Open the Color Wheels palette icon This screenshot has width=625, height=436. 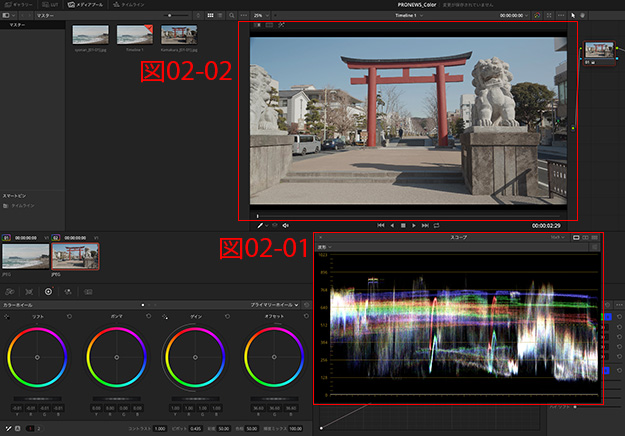(47, 291)
